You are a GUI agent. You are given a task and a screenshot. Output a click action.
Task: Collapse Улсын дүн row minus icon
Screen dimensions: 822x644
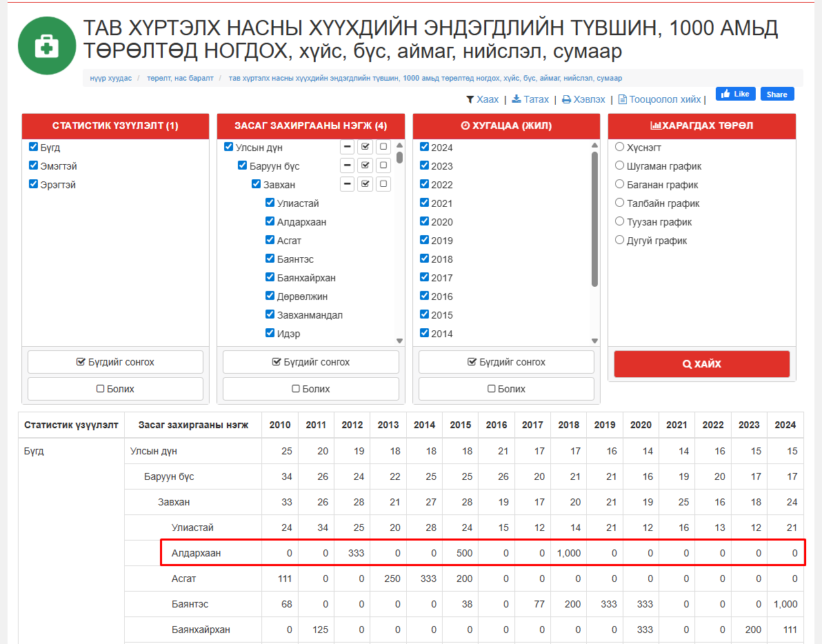(347, 147)
